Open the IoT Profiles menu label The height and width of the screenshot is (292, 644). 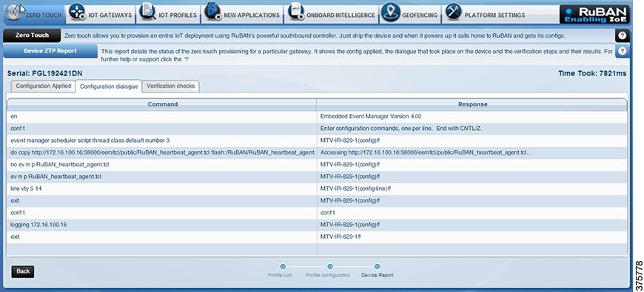178,16
